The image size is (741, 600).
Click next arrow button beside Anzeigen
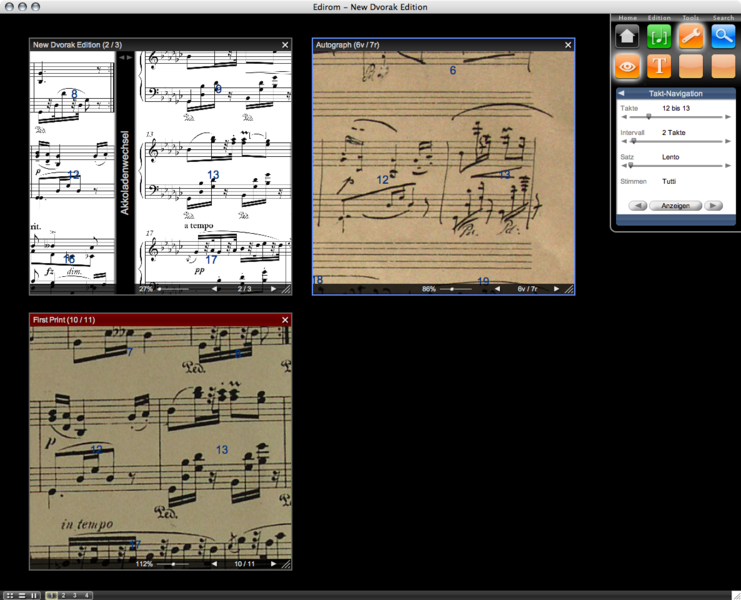[x=712, y=205]
